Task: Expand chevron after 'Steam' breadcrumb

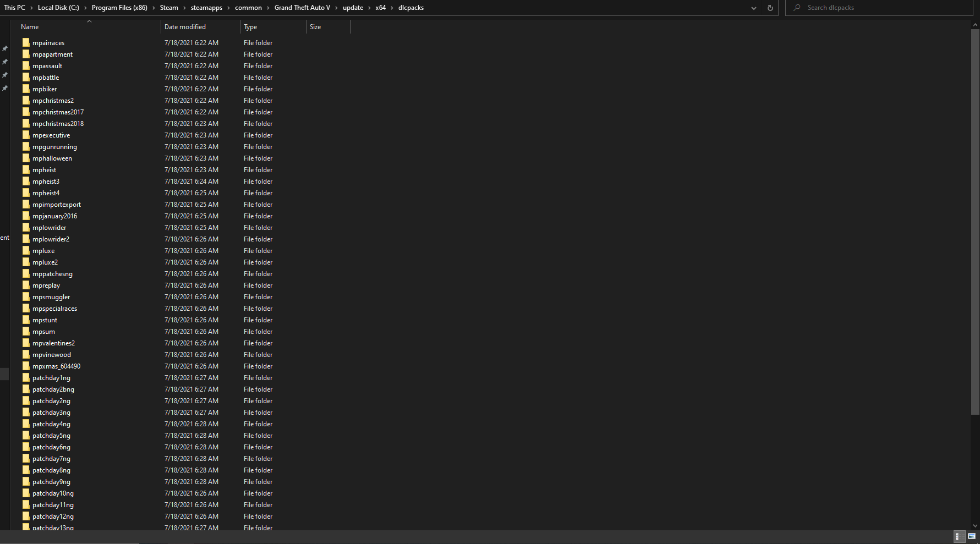Action: click(x=184, y=8)
